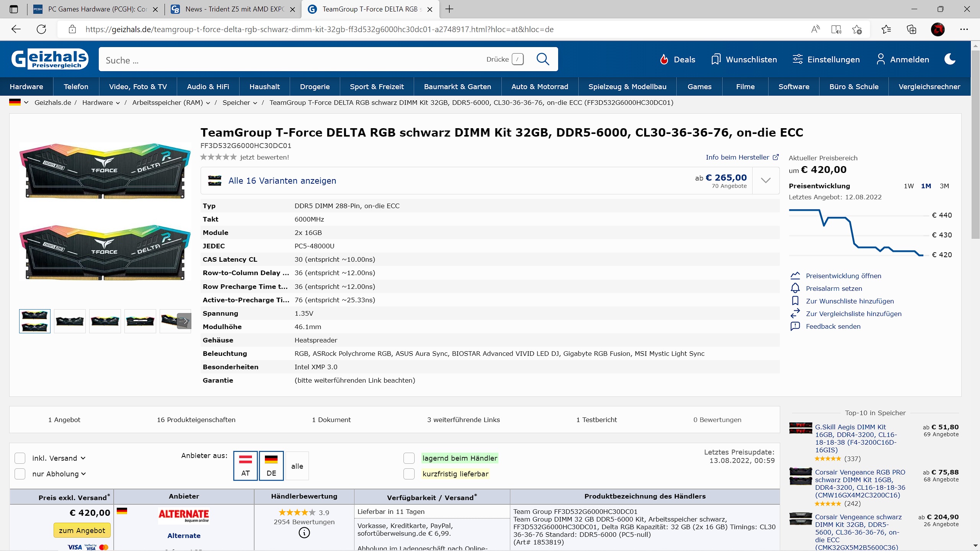980x551 pixels.
Task: Toggle dark mode moon icon
Action: pos(950,59)
